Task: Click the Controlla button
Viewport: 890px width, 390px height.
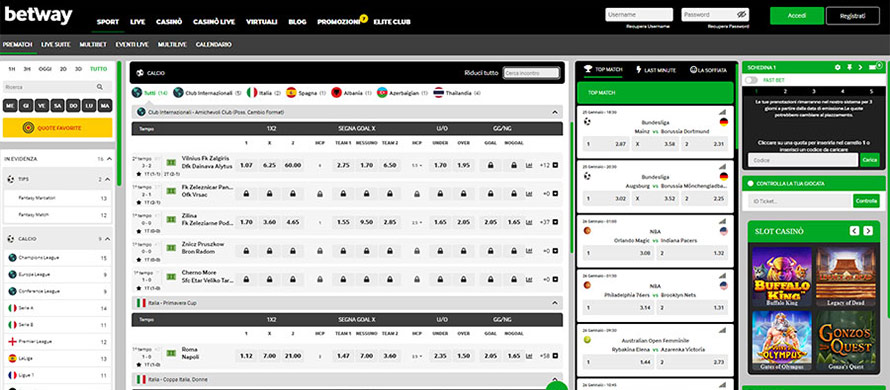Action: click(x=866, y=201)
